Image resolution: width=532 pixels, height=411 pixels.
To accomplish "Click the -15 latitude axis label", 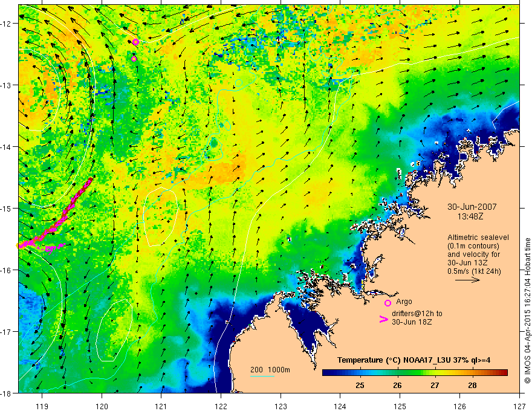I will click(x=7, y=208).
